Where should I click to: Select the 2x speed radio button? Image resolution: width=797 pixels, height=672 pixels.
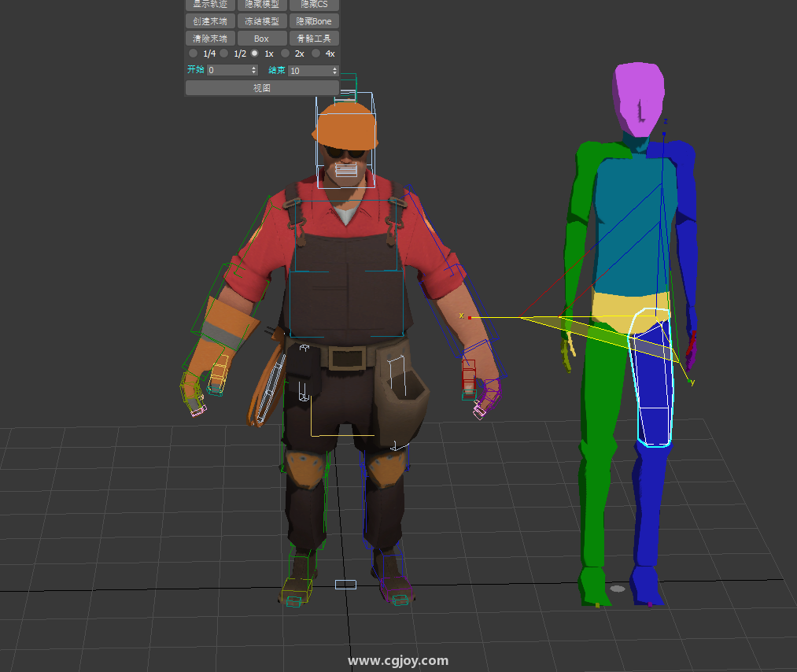(285, 54)
